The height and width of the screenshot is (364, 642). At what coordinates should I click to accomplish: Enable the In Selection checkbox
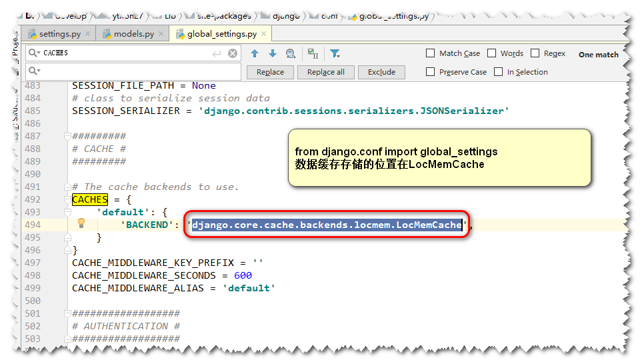coord(498,72)
